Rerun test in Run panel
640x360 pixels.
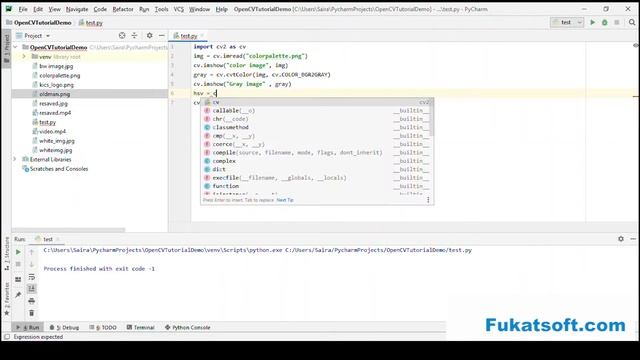18,252
